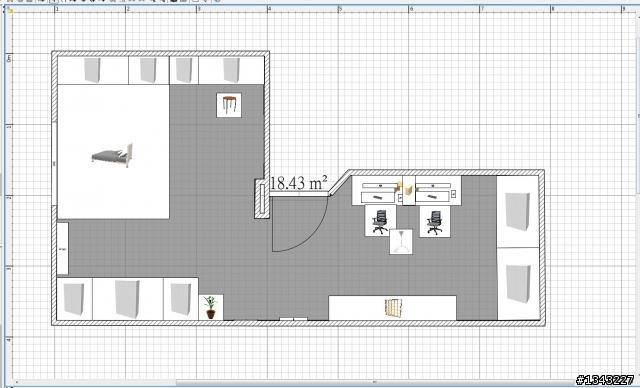This screenshot has width=640, height=388.
Task: Select the fourth wardrobe along the top wall
Action: (231, 70)
